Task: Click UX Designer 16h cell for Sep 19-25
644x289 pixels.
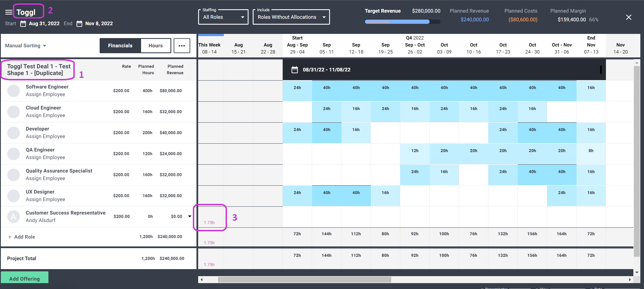Action: [385, 196]
